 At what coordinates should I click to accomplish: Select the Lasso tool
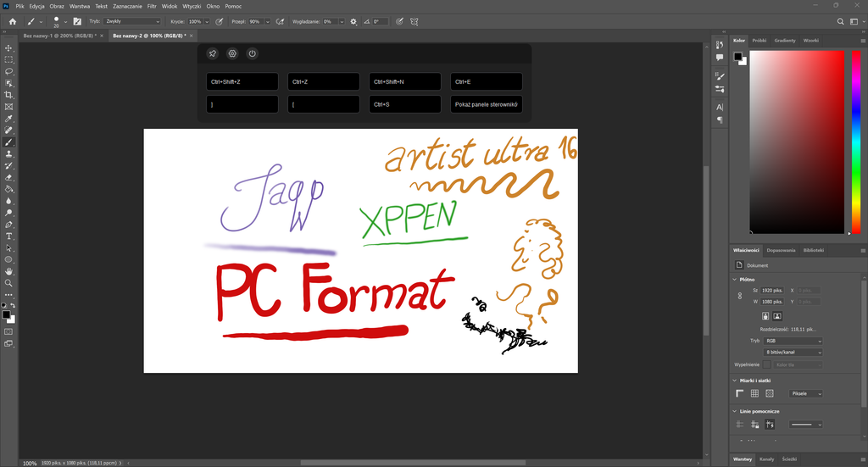tap(8, 71)
